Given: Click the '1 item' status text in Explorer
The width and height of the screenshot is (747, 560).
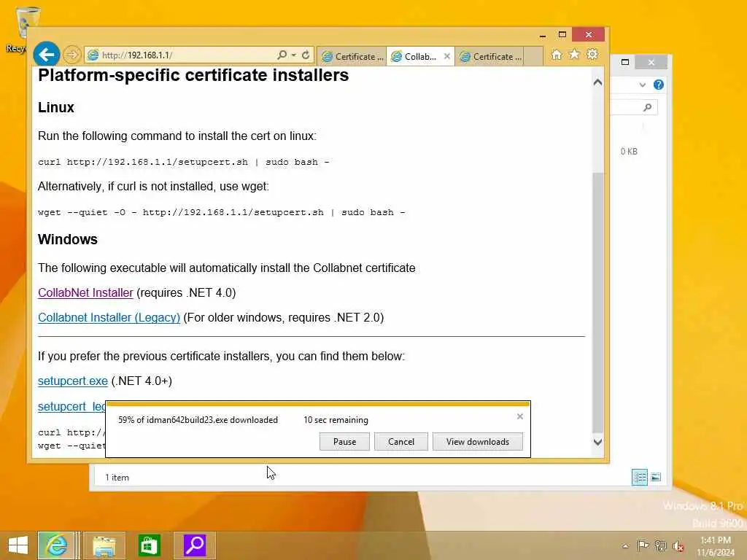Looking at the screenshot, I should [117, 477].
